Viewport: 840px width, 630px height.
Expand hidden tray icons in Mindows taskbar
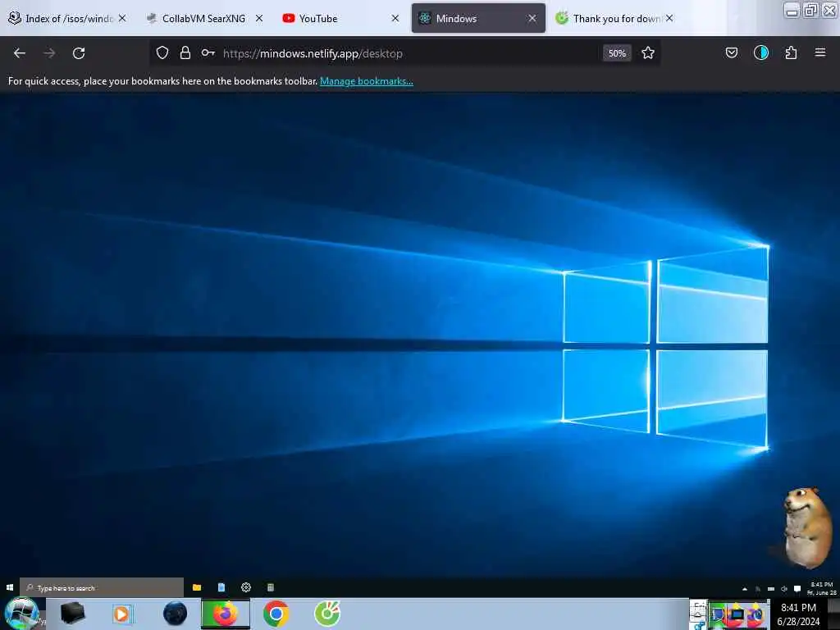(x=745, y=589)
